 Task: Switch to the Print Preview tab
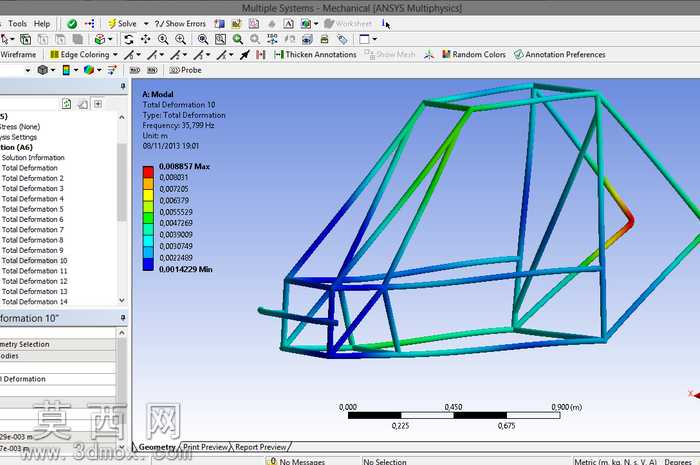click(x=205, y=447)
